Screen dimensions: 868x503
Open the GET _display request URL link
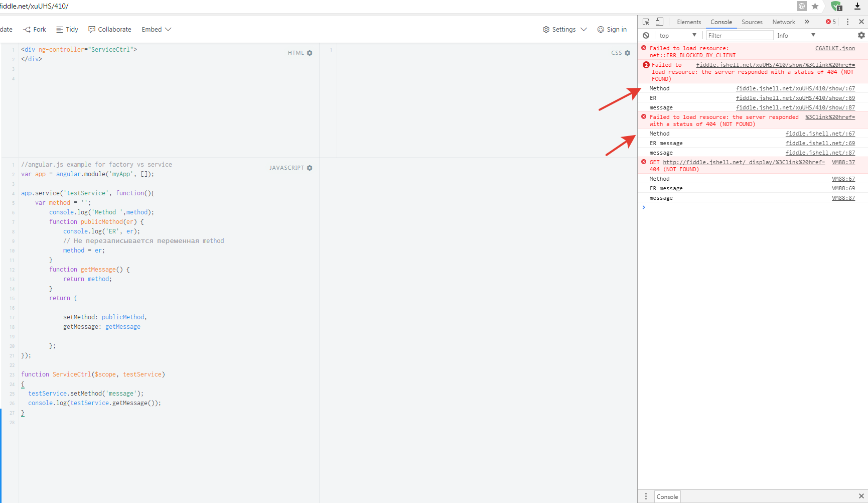point(744,163)
